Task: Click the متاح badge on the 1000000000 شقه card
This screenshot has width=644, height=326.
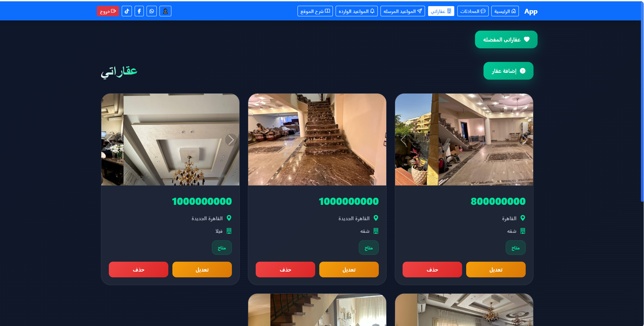Action: (369, 248)
